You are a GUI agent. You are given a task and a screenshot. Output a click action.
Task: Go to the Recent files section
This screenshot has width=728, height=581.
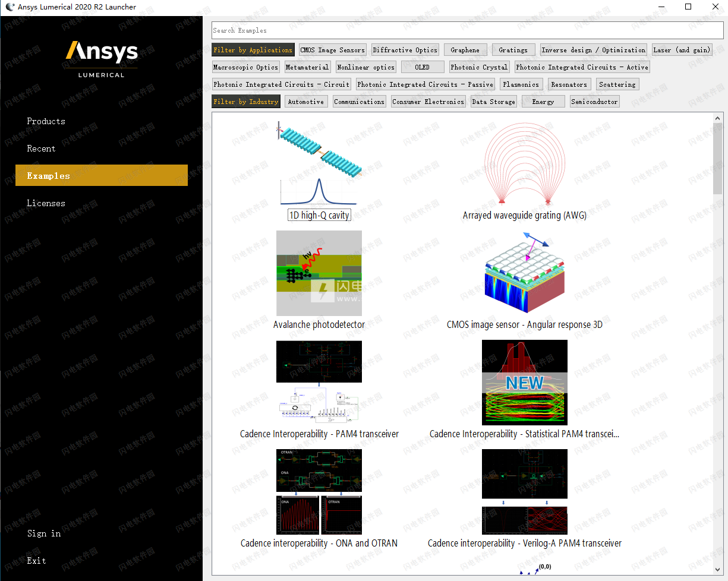point(41,149)
